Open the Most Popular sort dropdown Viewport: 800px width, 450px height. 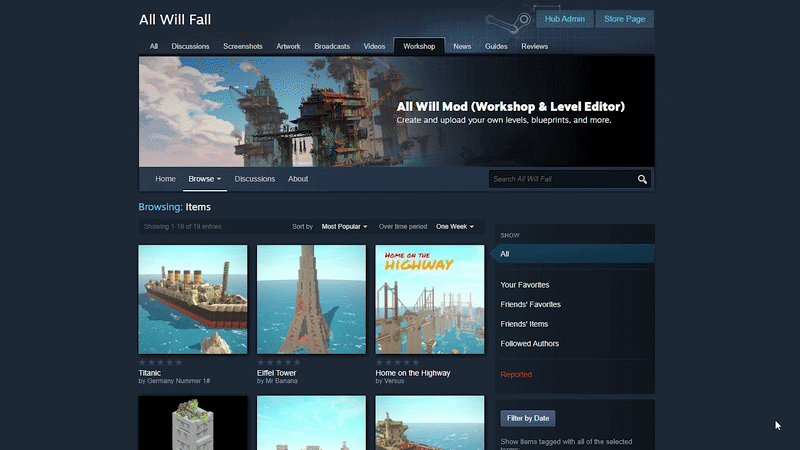pyautogui.click(x=344, y=227)
